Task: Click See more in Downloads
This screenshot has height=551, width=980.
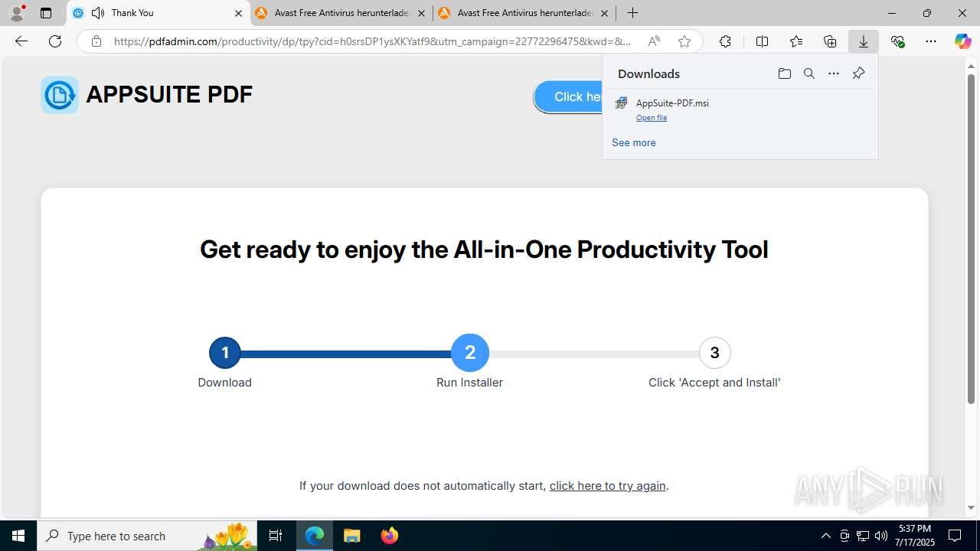Action: [633, 142]
